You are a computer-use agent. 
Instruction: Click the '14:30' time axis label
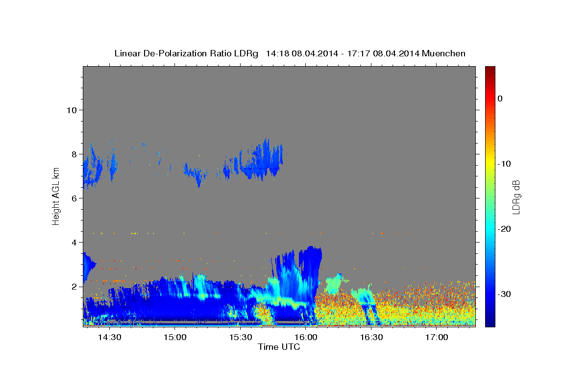coord(110,338)
